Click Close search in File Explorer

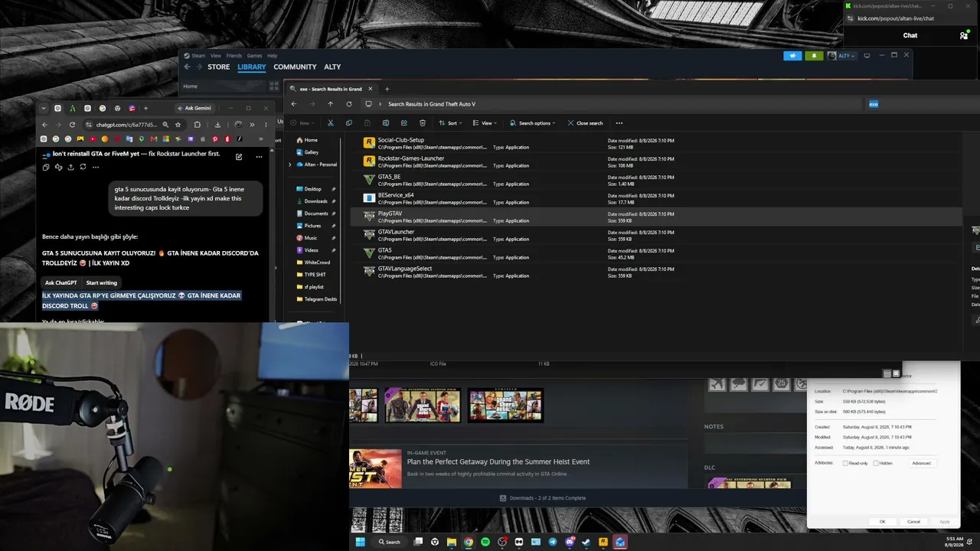[x=585, y=123]
